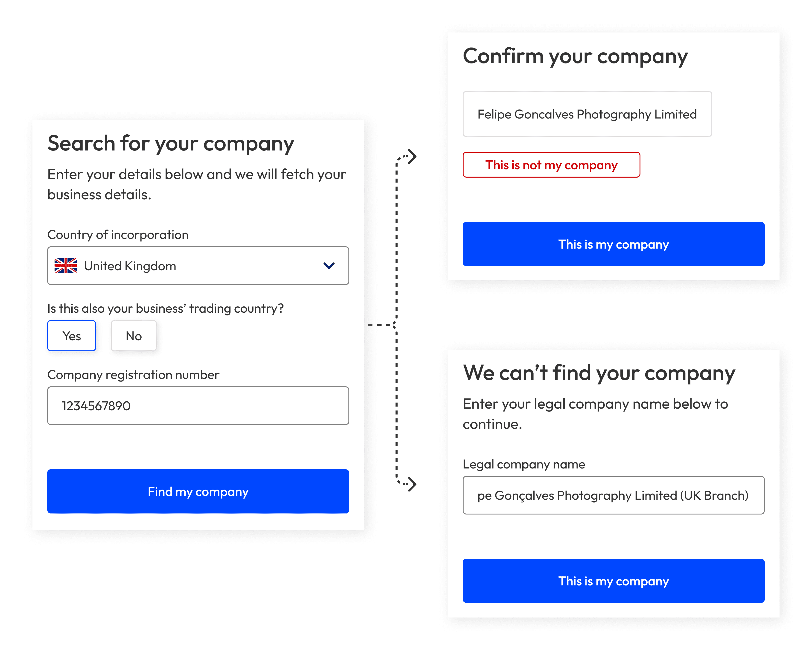Click the Company registration number field

(x=198, y=405)
